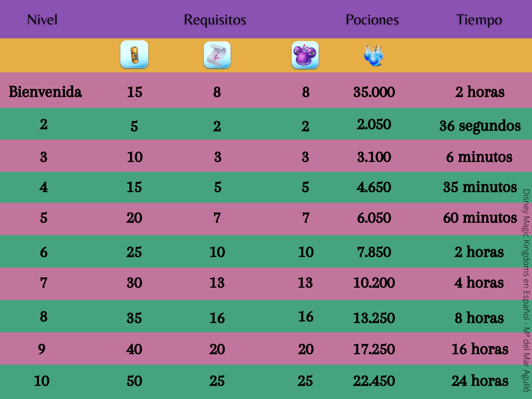The height and width of the screenshot is (399, 532).
Task: Click the 16 horas time cell
Action: (x=480, y=349)
